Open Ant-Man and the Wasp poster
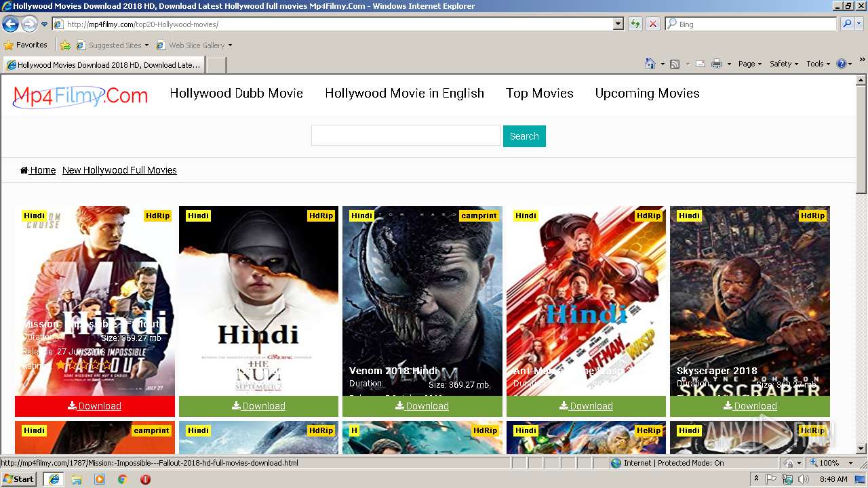Screen dimensions: 868x488 (x=586, y=301)
